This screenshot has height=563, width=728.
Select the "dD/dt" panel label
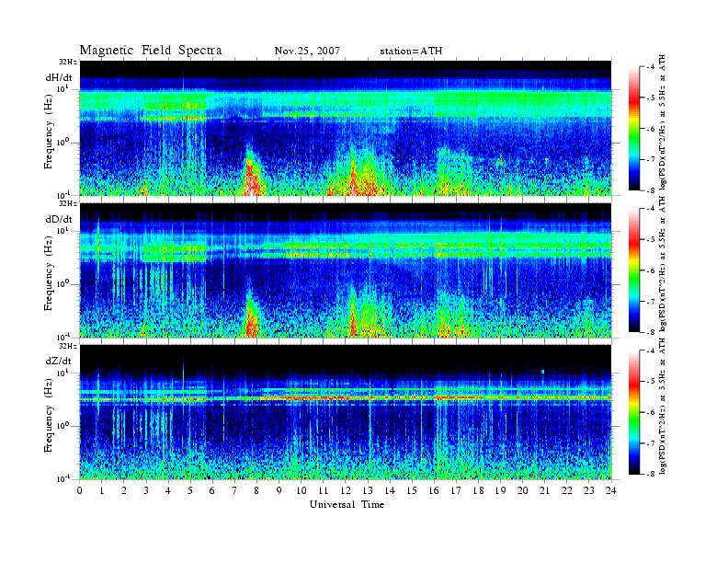click(59, 219)
